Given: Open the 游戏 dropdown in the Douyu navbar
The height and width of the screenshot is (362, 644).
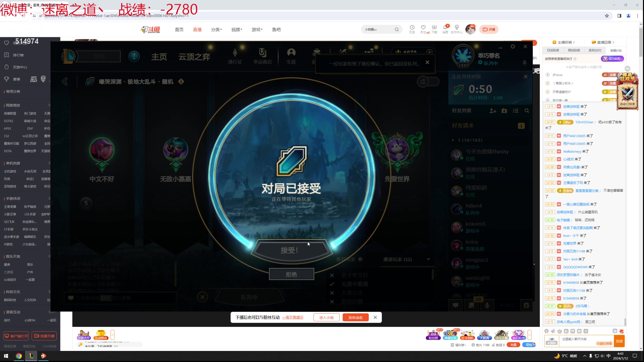Looking at the screenshot, I should 257,29.
